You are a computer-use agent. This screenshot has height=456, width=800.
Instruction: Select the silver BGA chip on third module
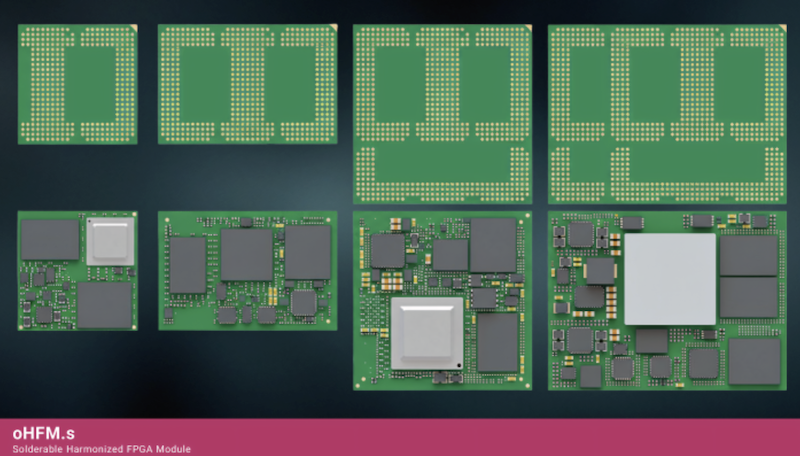click(x=427, y=333)
